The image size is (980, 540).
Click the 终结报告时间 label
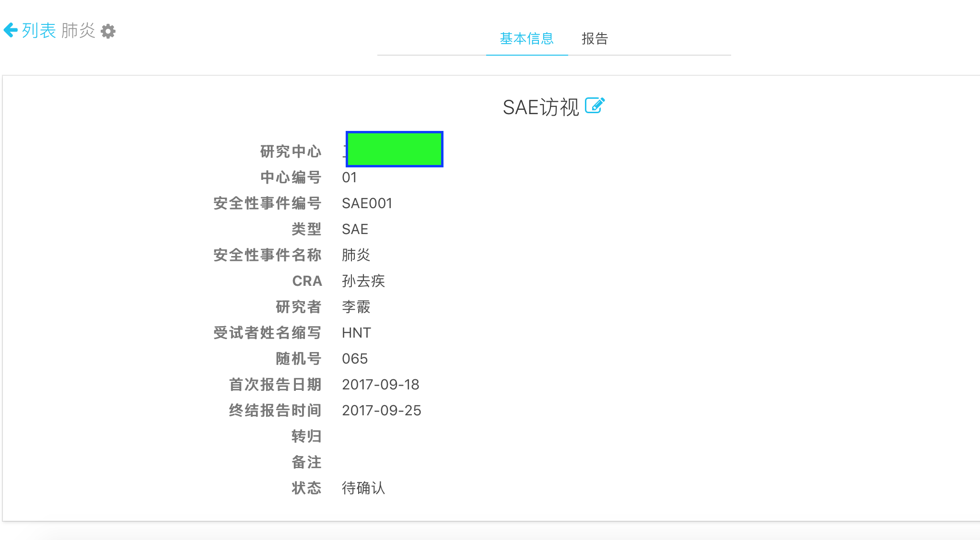pos(275,411)
